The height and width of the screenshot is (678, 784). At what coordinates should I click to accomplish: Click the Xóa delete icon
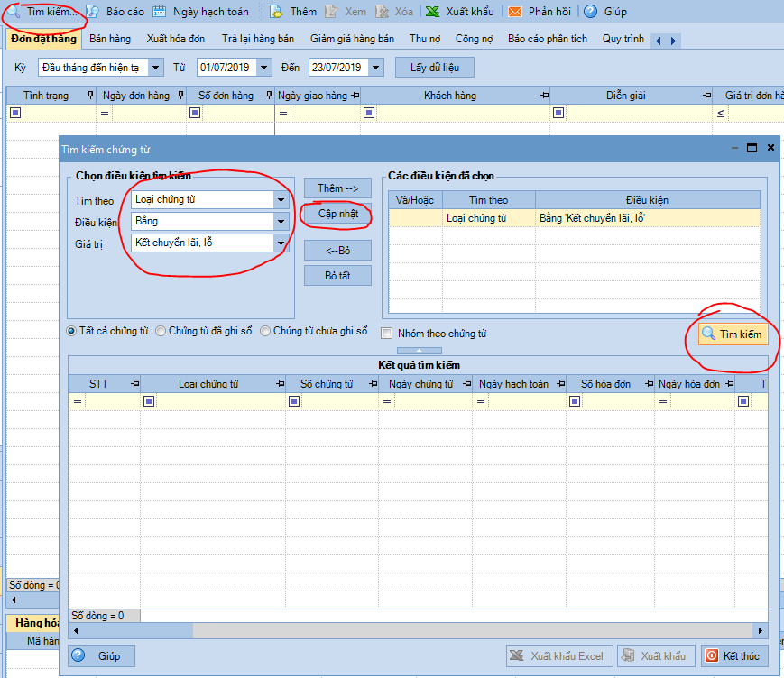382,11
